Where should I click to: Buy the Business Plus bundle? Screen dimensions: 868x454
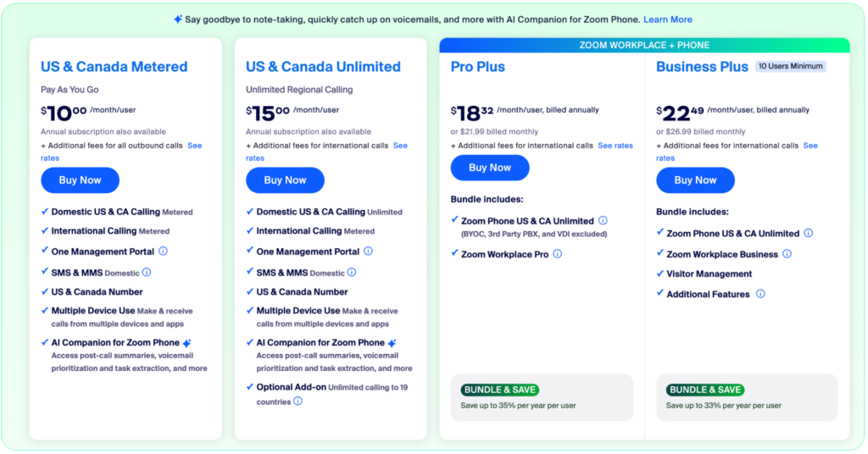tap(695, 180)
